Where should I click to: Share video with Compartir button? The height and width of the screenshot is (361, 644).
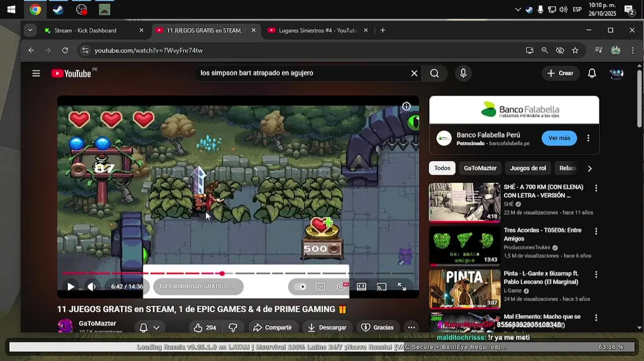(273, 327)
